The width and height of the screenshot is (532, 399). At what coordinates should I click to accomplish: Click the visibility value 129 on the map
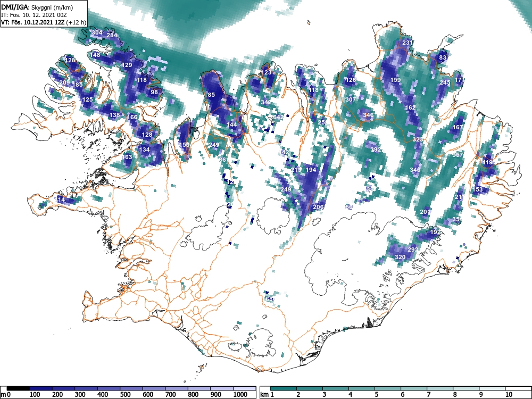[x=127, y=65]
